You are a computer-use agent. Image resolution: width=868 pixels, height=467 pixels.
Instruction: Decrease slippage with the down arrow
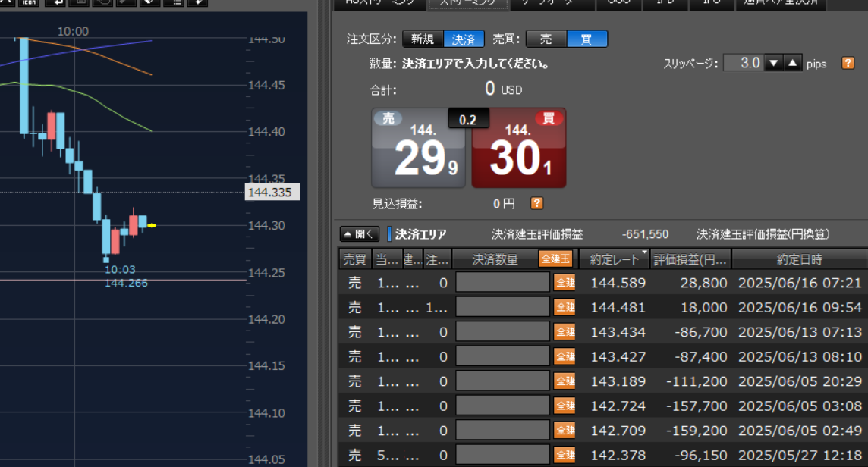click(773, 63)
